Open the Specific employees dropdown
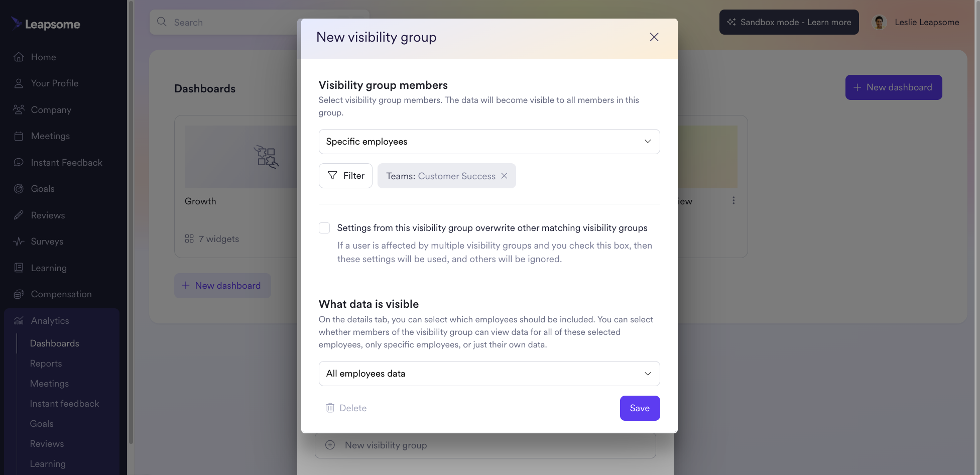 (x=489, y=141)
